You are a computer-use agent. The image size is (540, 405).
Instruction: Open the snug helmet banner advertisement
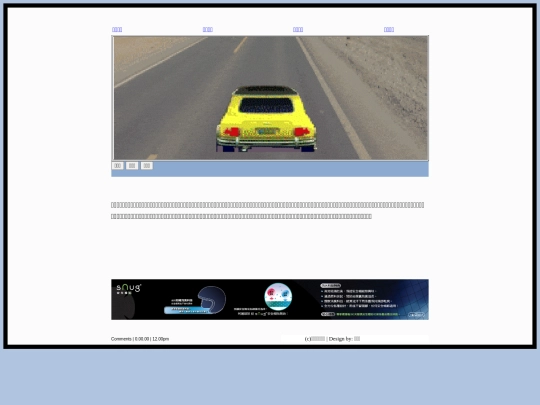tap(270, 299)
